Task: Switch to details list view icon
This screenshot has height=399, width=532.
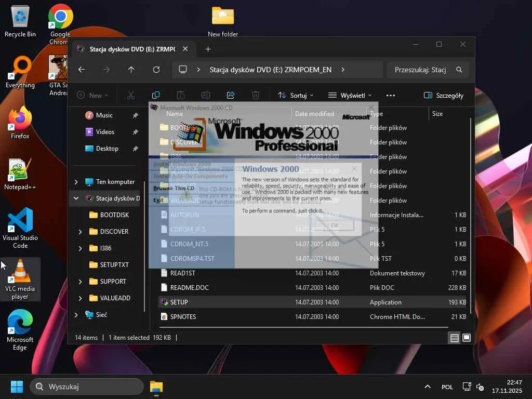Action: (x=454, y=338)
